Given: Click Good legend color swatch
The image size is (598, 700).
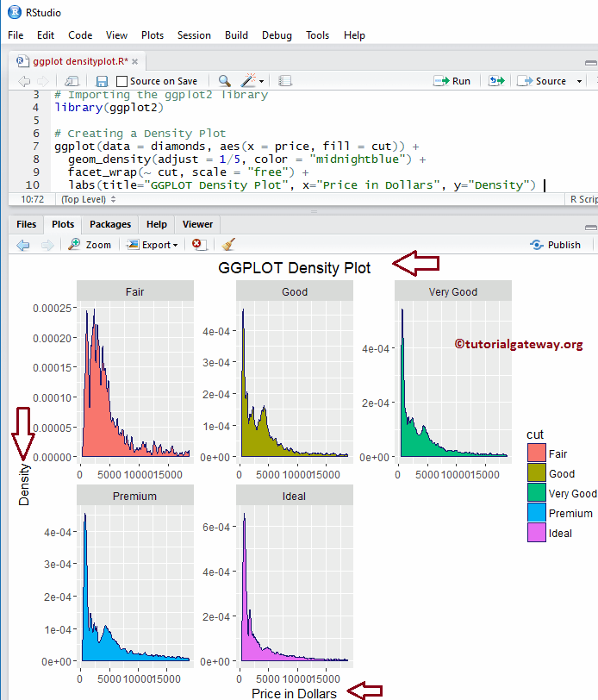Looking at the screenshot, I should [537, 472].
